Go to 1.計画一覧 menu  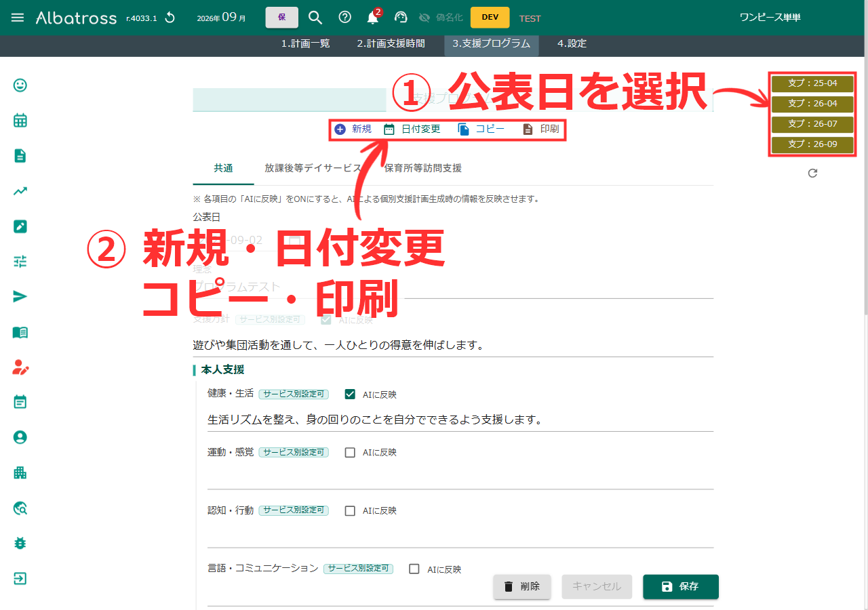(306, 43)
